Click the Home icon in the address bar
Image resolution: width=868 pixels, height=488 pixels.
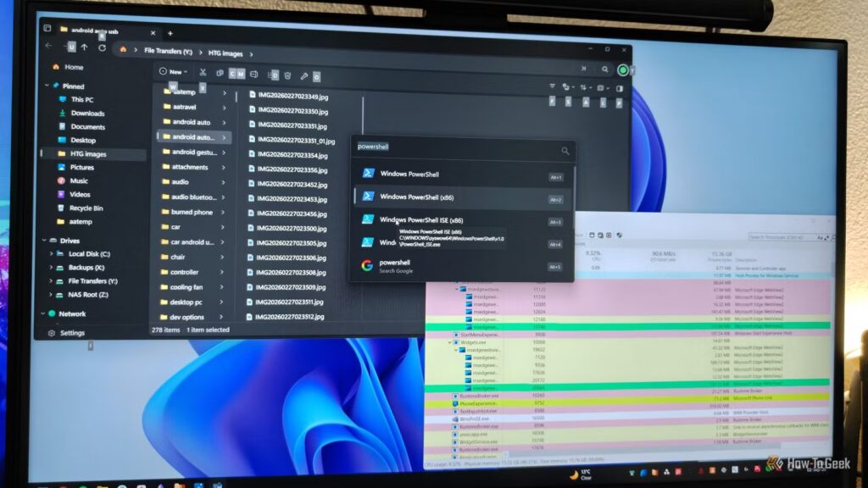tap(123, 50)
